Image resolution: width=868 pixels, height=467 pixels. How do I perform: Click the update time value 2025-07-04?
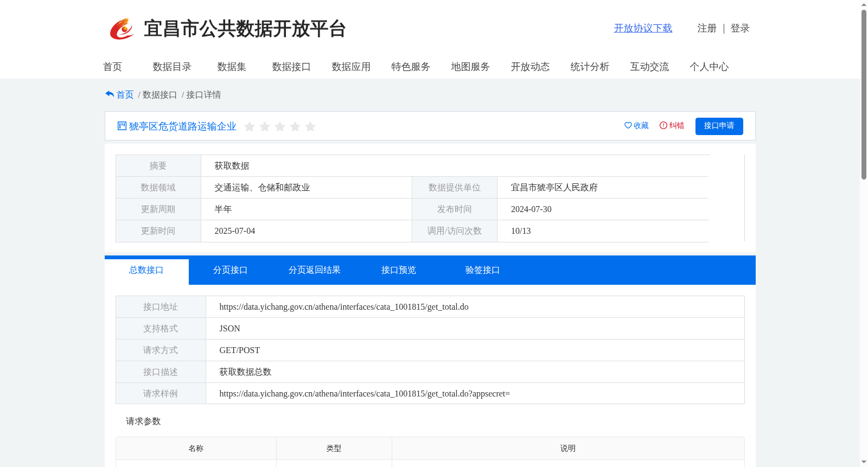(235, 231)
